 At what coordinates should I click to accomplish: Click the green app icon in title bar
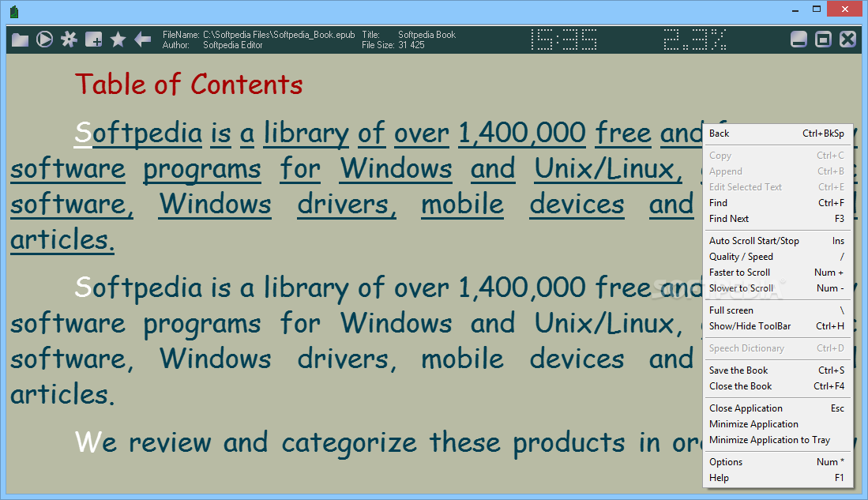pos(14,12)
